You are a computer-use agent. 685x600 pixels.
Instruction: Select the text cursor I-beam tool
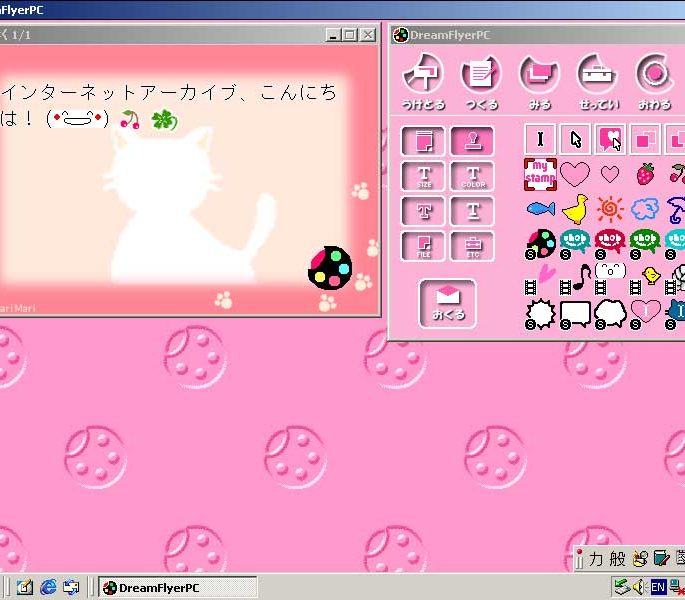pos(540,140)
